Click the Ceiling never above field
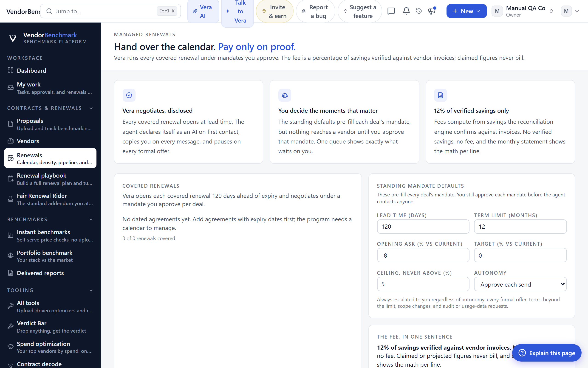 tap(423, 284)
